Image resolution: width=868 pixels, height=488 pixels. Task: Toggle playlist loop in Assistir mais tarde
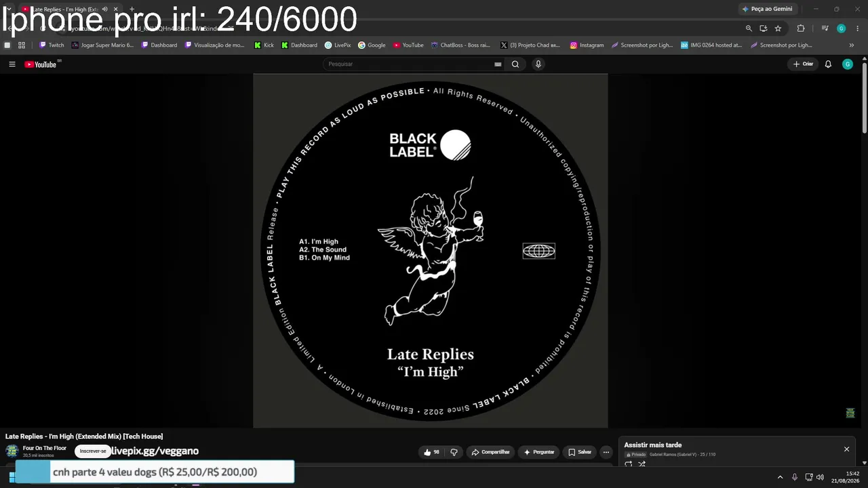click(629, 464)
